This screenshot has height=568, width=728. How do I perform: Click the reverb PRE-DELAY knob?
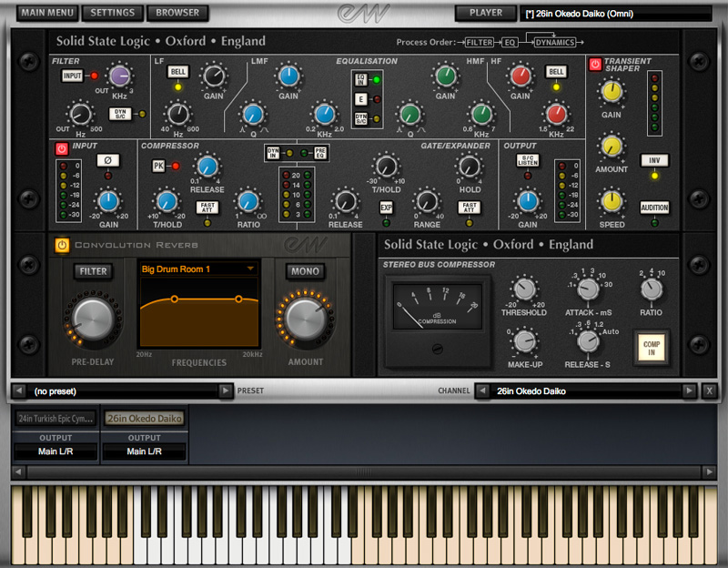93,319
